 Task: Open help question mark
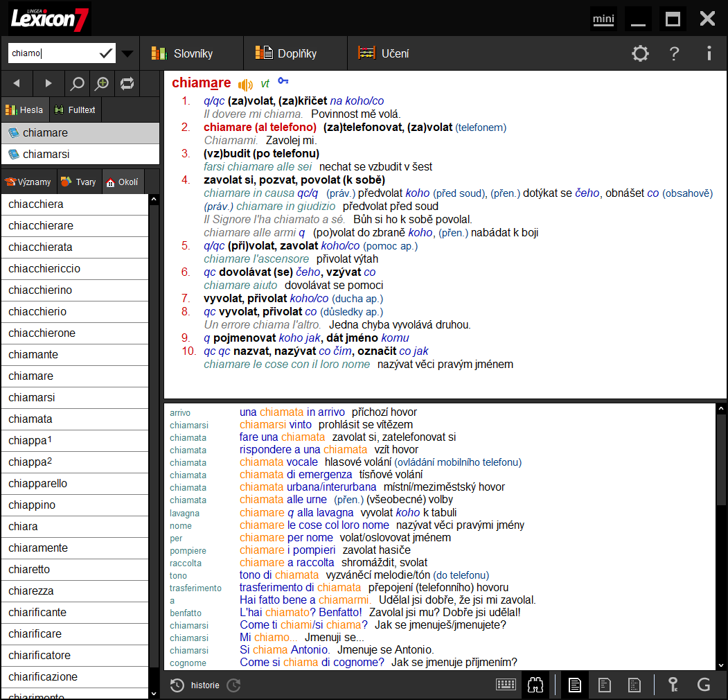pos(674,53)
